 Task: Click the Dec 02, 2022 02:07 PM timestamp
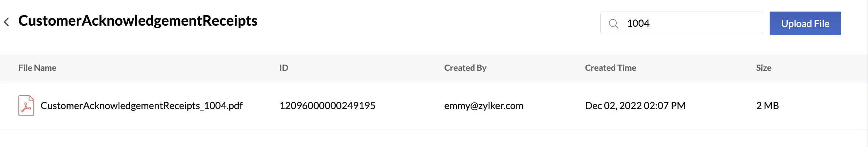(635, 106)
